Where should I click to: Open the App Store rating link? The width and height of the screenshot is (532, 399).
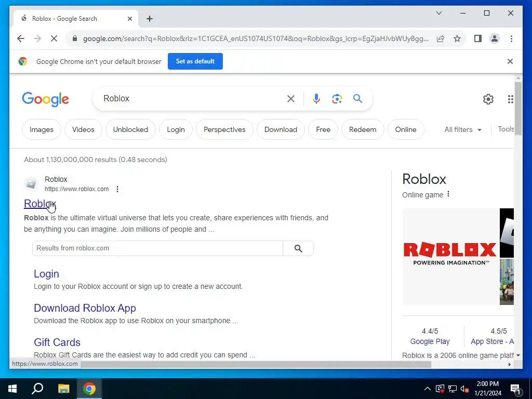(x=492, y=341)
